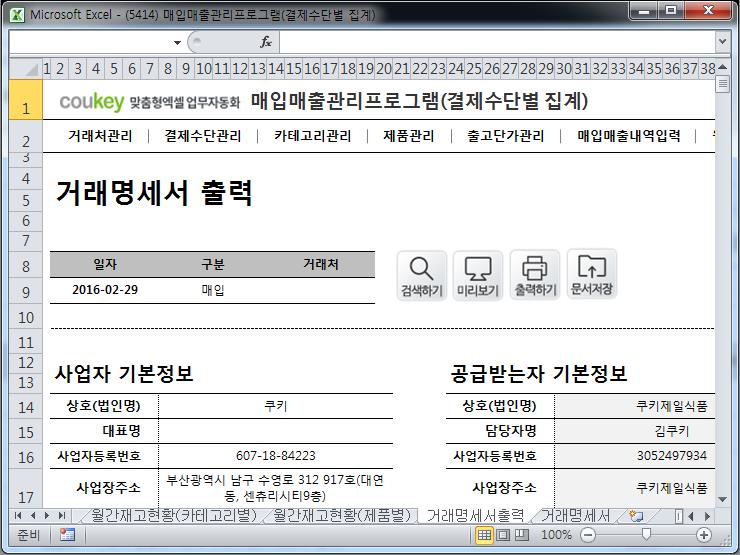This screenshot has width=740, height=555.
Task: Open 매입매출내역입력 menu item
Action: pos(629,136)
